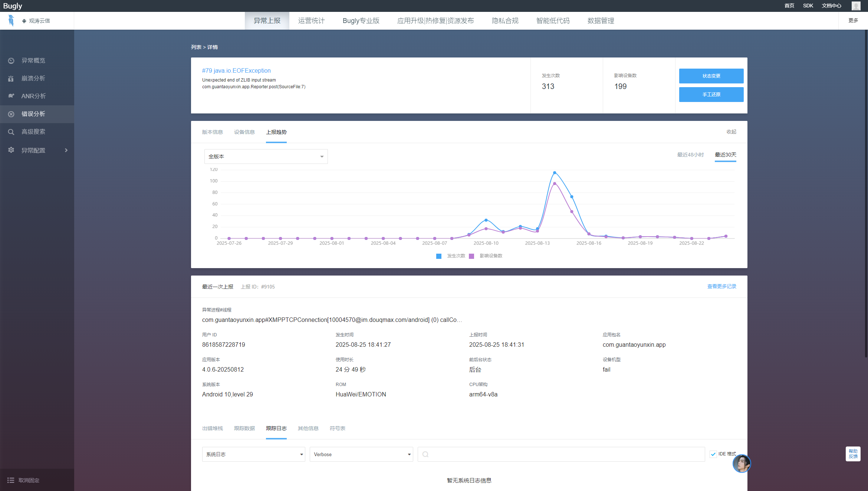Open the 全版本 version dropdown
The image size is (868, 491).
[266, 156]
